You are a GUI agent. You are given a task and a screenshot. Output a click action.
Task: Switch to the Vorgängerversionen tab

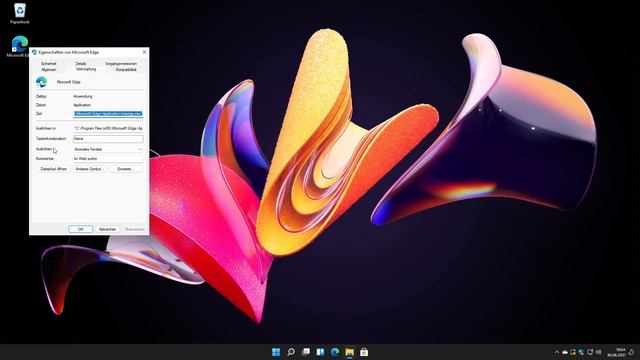click(x=121, y=64)
